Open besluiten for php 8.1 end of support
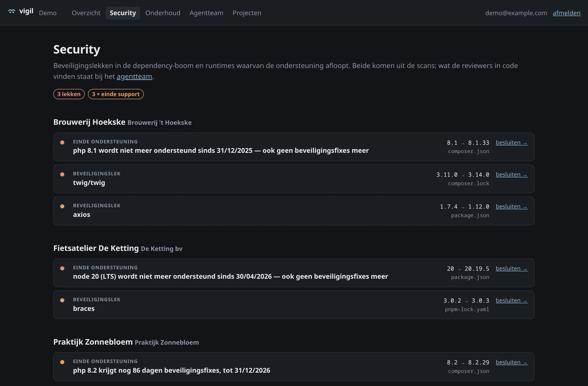The image size is (588, 386). pos(512,143)
